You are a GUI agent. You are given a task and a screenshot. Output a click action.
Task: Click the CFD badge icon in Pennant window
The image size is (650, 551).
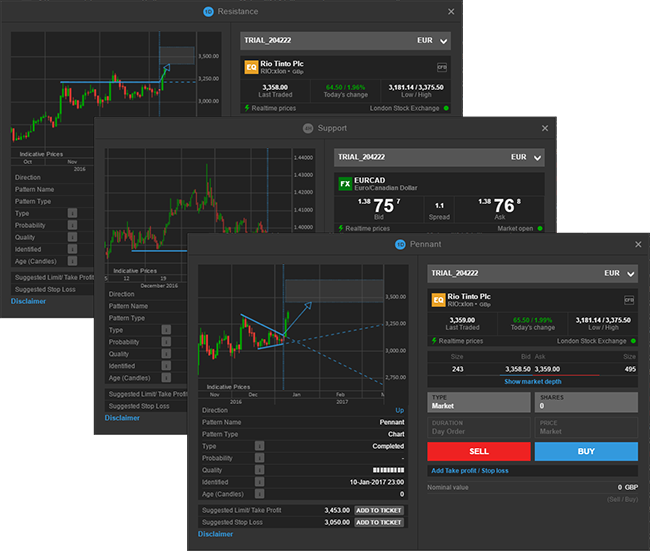click(x=629, y=299)
